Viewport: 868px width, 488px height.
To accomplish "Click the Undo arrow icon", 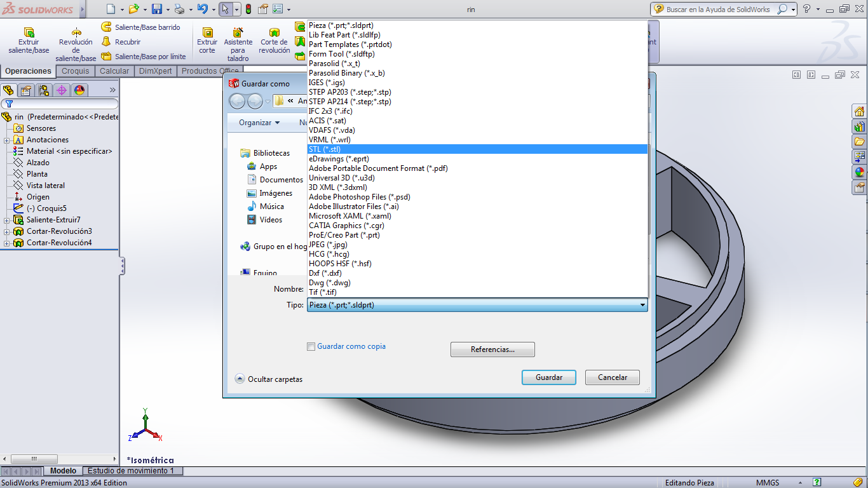I will 202,9.
